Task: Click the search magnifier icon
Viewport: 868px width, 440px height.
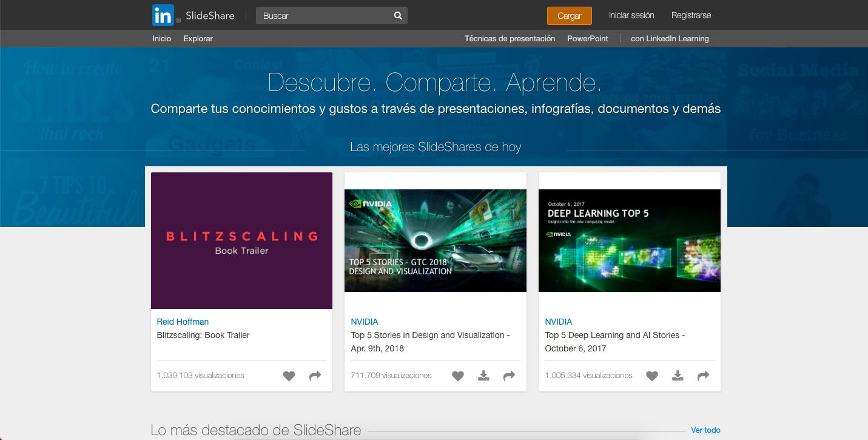Action: [x=397, y=15]
